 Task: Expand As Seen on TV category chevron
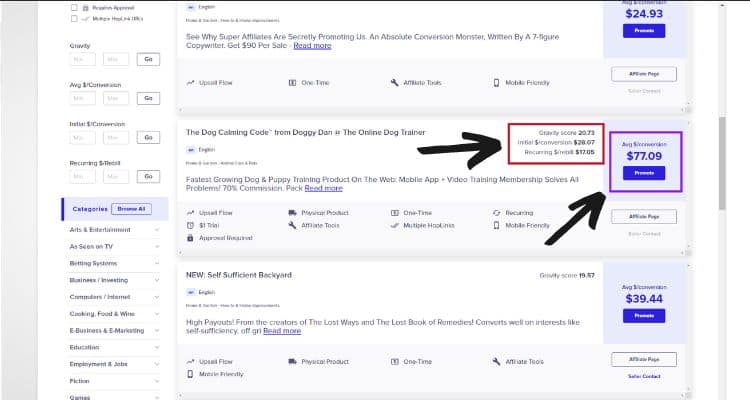tap(157, 247)
